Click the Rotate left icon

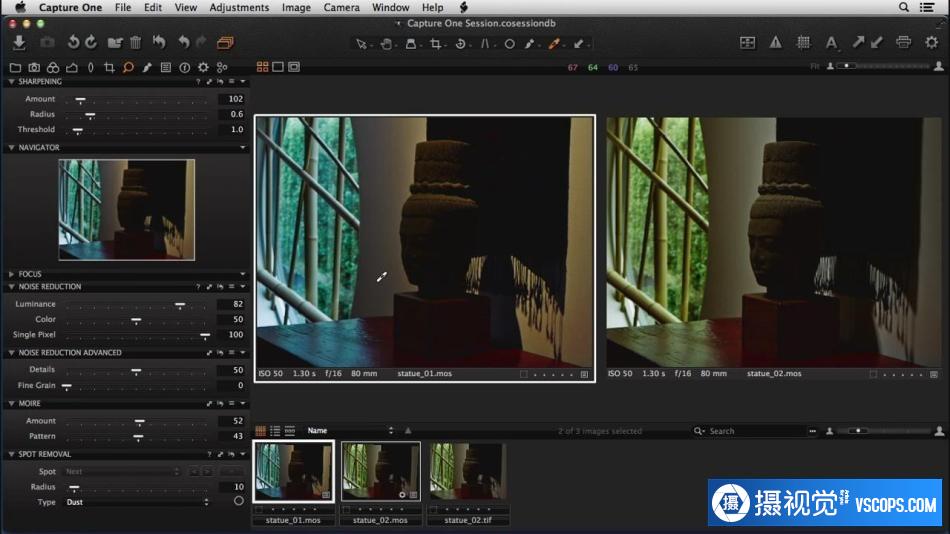73,42
